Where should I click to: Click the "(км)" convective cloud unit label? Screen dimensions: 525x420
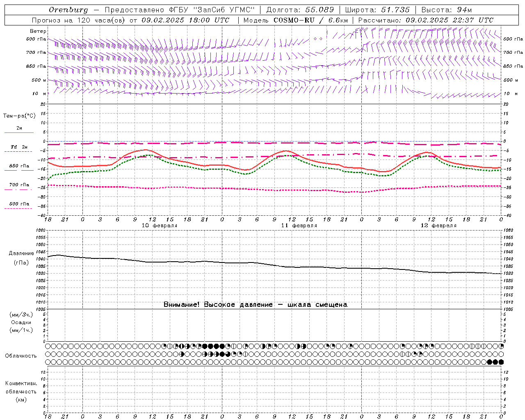[x=21, y=399]
